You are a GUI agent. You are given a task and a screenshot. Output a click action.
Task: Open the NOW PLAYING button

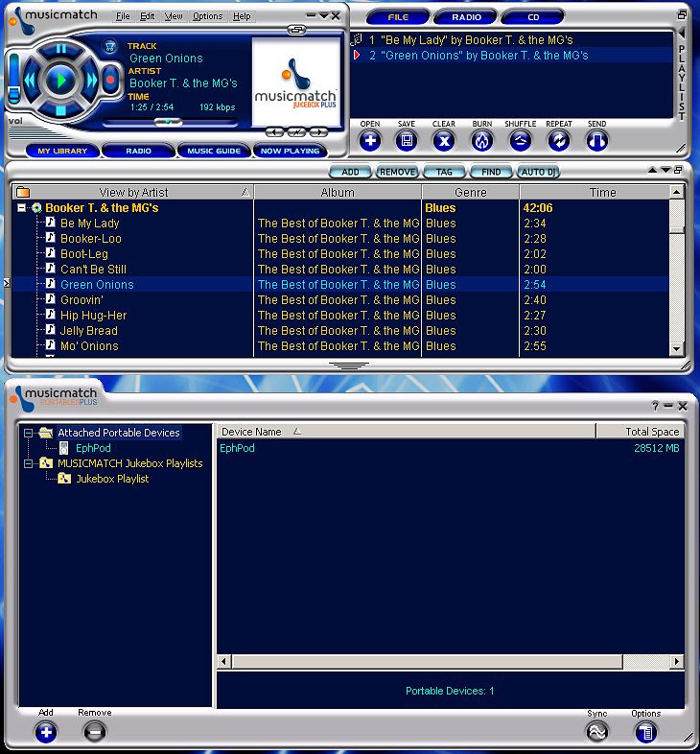(x=290, y=151)
